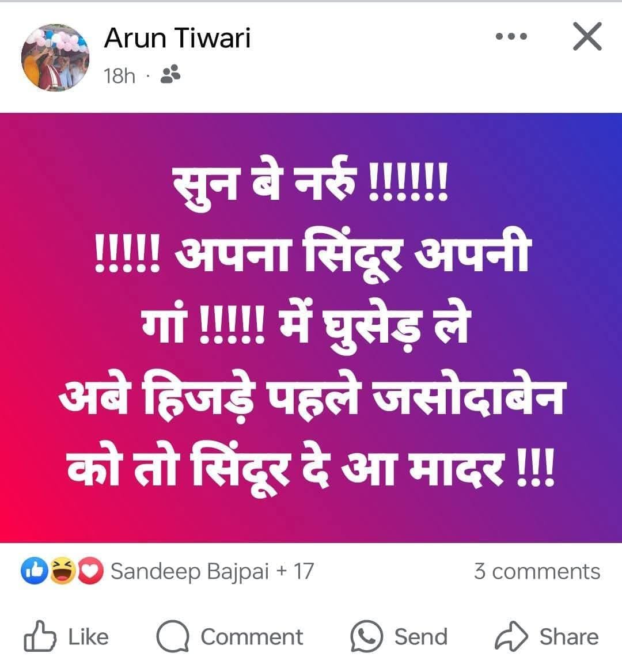622x672 pixels.
Task: Click the 18h post timestamp
Action: pyautogui.click(x=119, y=76)
